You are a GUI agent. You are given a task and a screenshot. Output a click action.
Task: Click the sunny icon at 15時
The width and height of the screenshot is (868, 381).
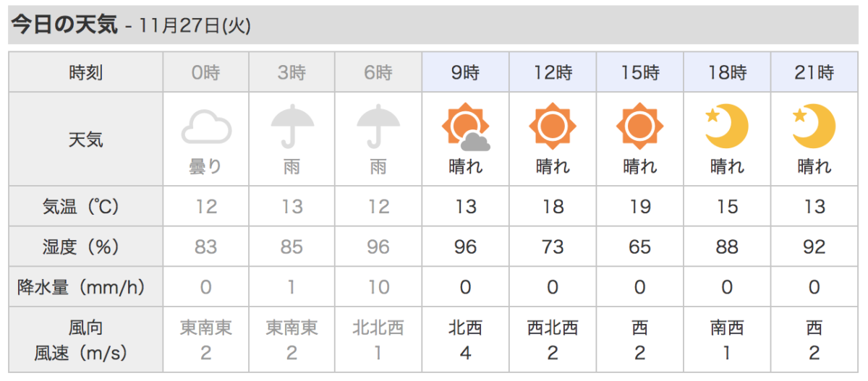coord(640,127)
